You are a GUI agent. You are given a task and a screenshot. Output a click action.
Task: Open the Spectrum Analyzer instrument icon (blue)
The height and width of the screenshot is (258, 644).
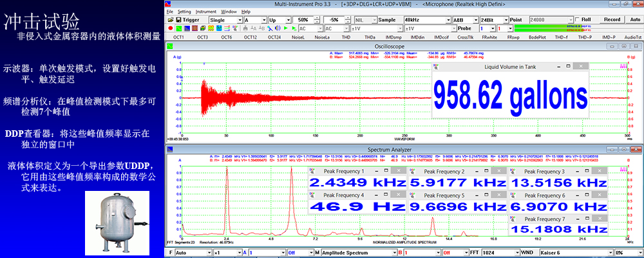pos(187,28)
